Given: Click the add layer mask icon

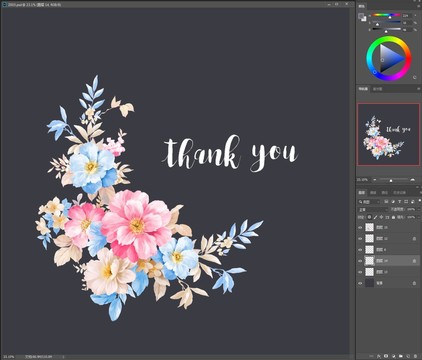Looking at the screenshot, I should tap(386, 356).
